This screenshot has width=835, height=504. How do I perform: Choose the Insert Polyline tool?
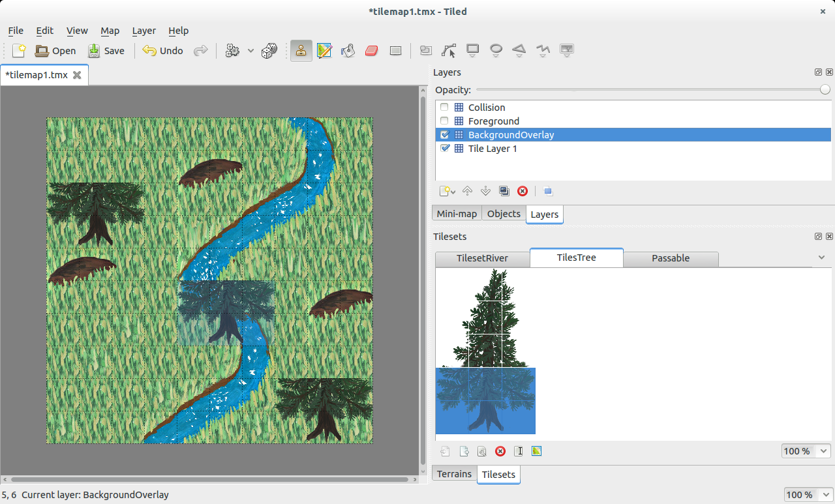click(x=543, y=50)
